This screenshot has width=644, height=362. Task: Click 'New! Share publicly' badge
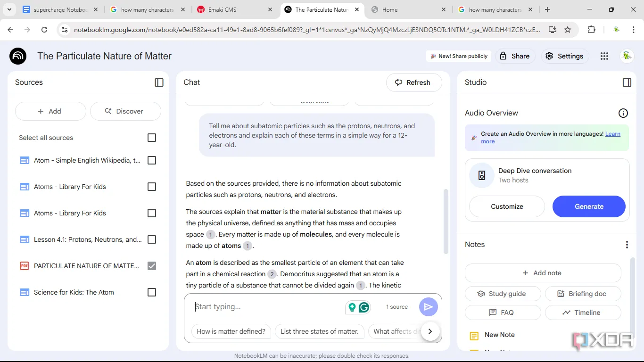tap(459, 56)
